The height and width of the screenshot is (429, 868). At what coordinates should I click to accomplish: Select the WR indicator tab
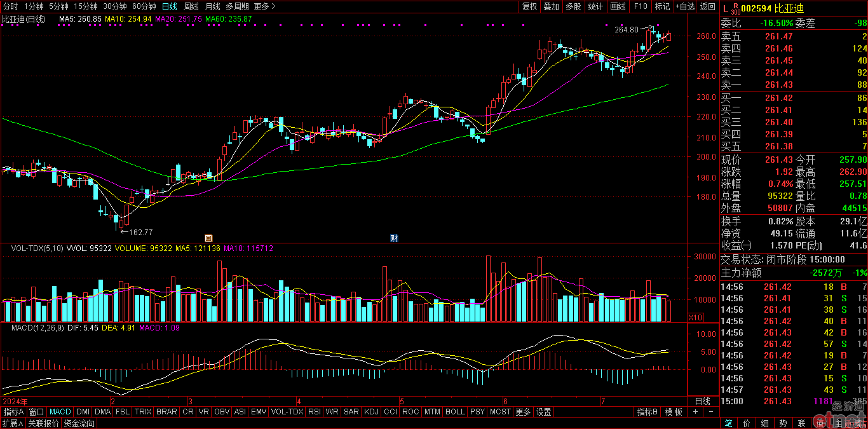pos(332,412)
